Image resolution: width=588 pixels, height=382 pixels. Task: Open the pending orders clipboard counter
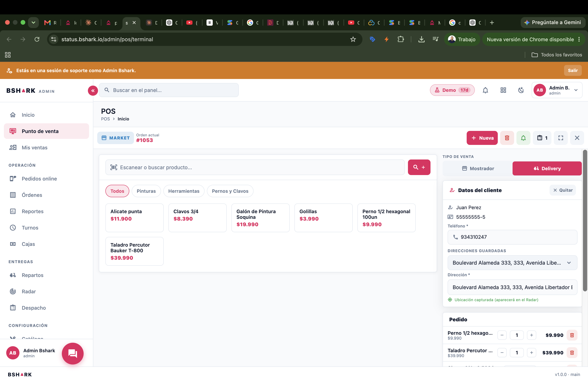tap(542, 138)
